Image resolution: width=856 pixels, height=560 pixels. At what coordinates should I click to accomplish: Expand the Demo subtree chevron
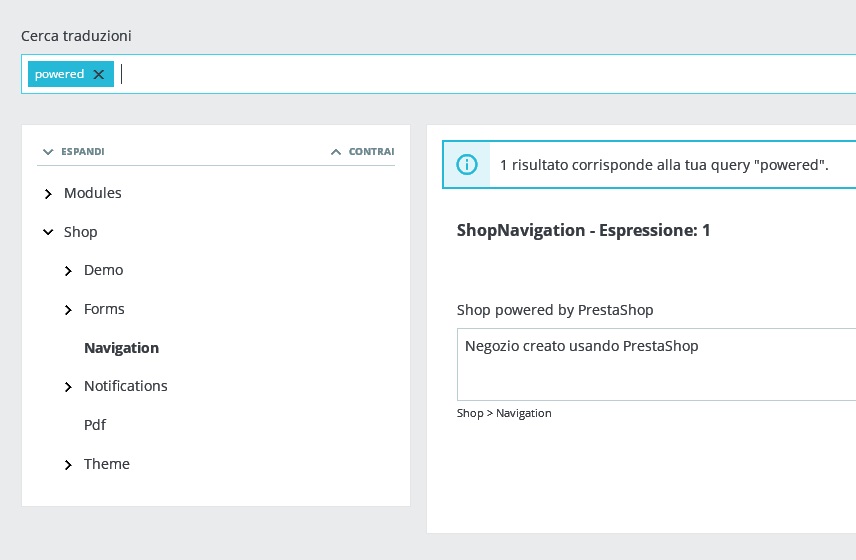(68, 271)
